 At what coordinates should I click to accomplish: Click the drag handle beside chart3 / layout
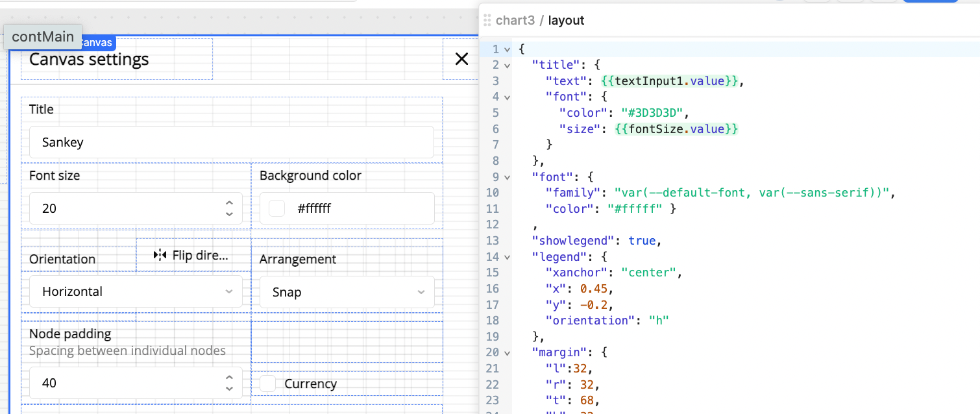pyautogui.click(x=487, y=20)
